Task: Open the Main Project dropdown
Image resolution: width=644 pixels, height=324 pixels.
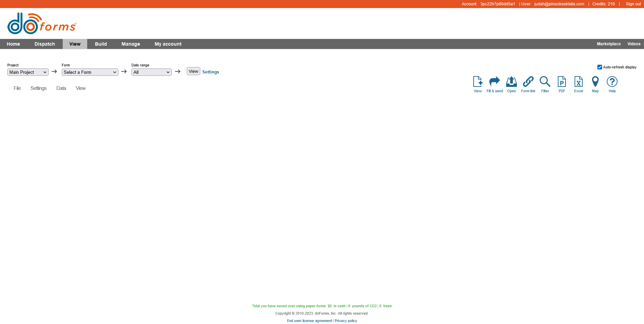Action: click(28, 72)
